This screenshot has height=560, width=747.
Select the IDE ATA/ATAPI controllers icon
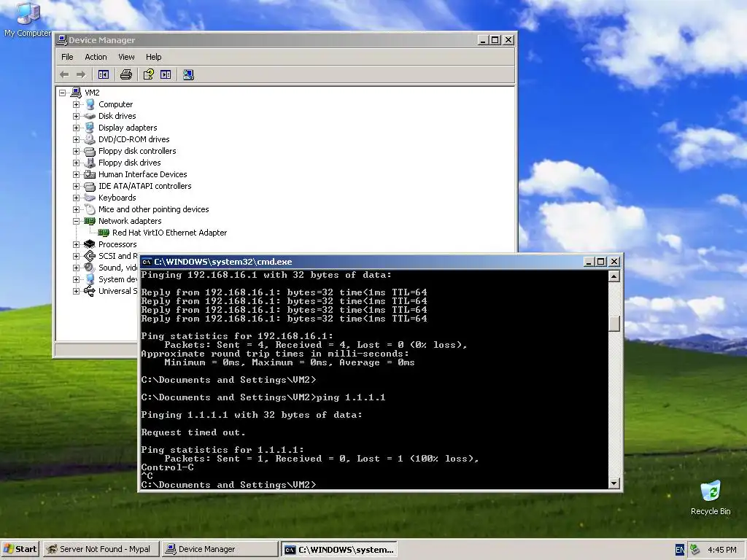(90, 186)
